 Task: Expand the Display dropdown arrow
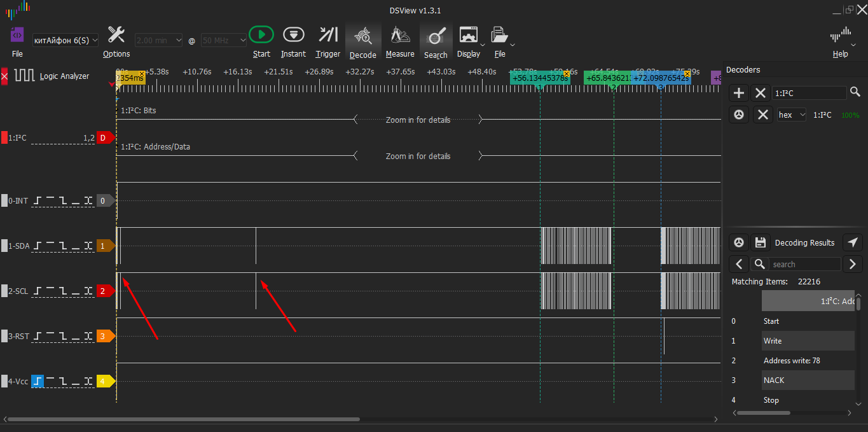tap(483, 45)
